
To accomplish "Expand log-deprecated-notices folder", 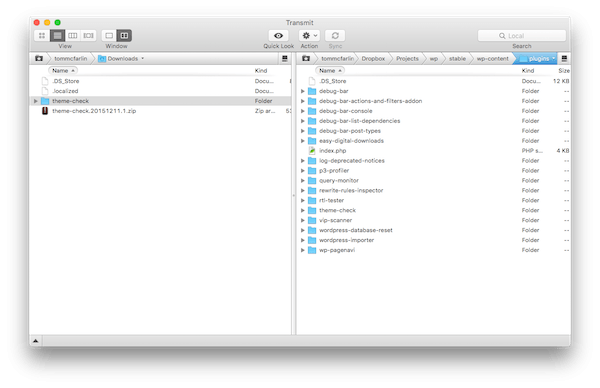I will coord(303,161).
